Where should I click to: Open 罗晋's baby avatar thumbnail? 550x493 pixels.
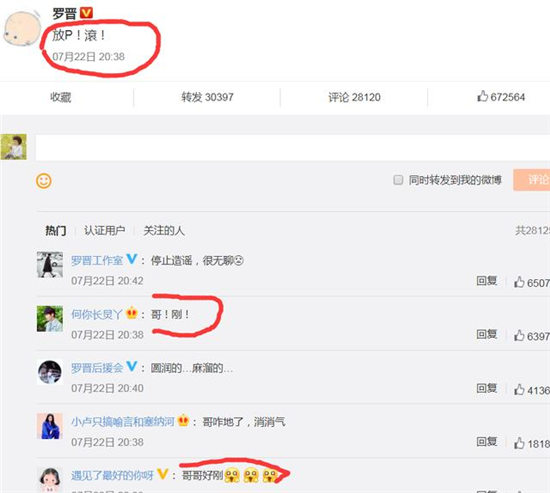22,28
